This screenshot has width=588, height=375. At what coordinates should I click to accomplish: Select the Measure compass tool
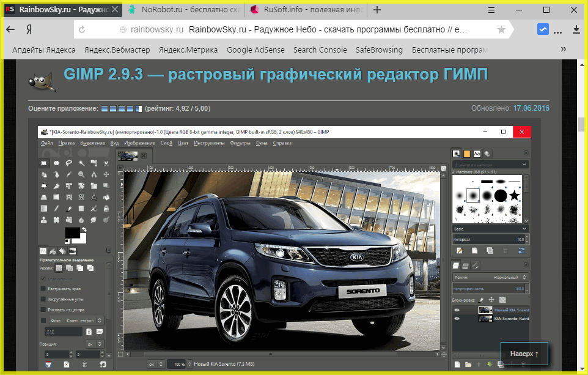(94, 174)
